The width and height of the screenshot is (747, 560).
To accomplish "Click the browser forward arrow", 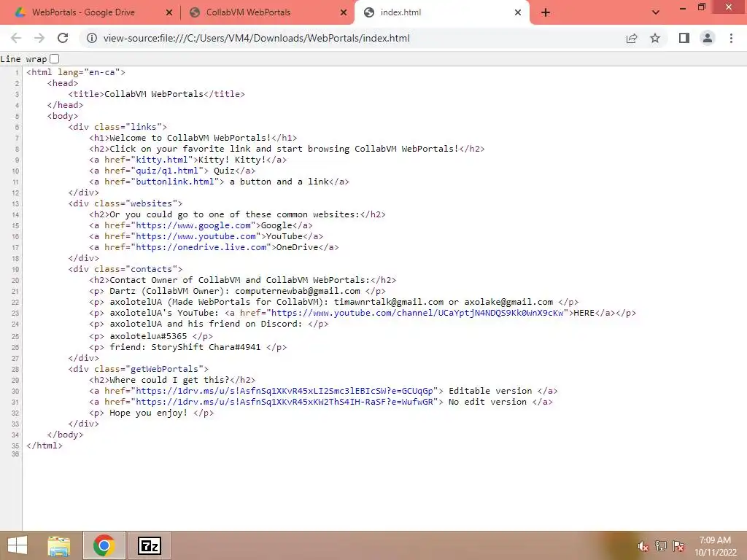I will (x=39, y=38).
